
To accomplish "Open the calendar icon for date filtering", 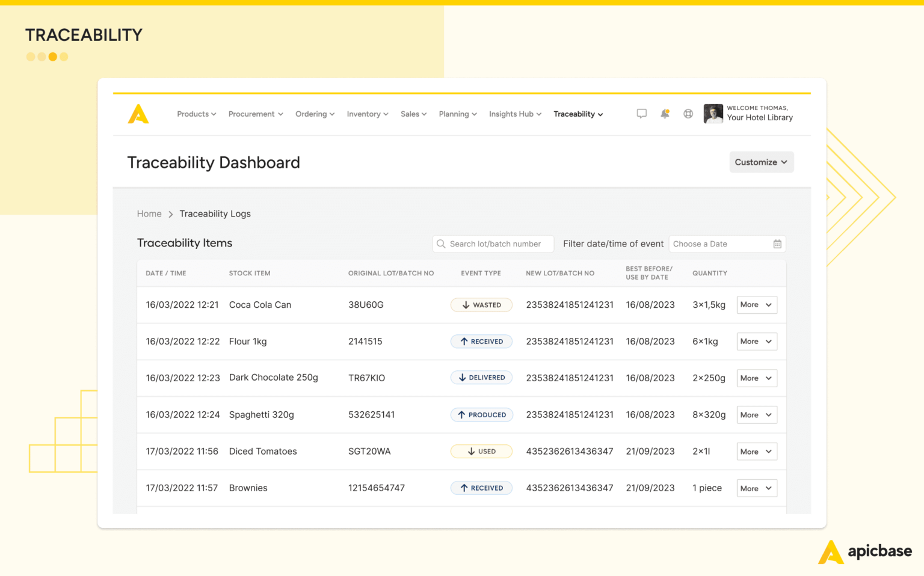I will point(777,244).
